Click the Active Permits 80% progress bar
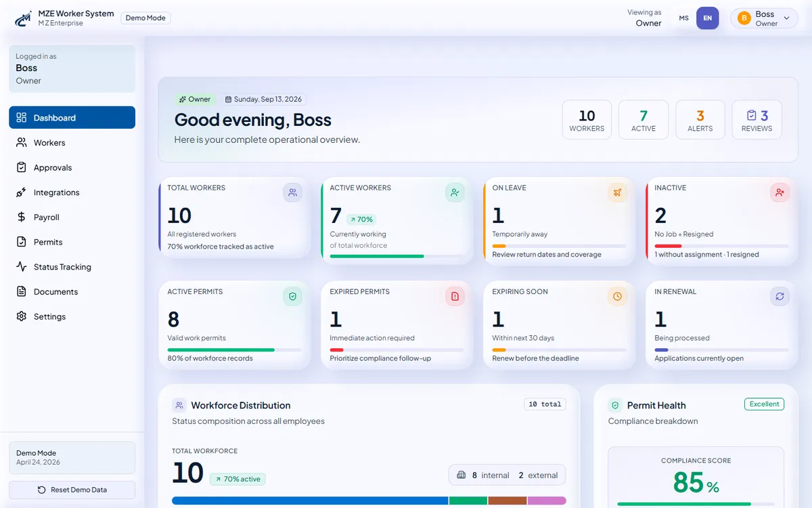 pyautogui.click(x=221, y=350)
